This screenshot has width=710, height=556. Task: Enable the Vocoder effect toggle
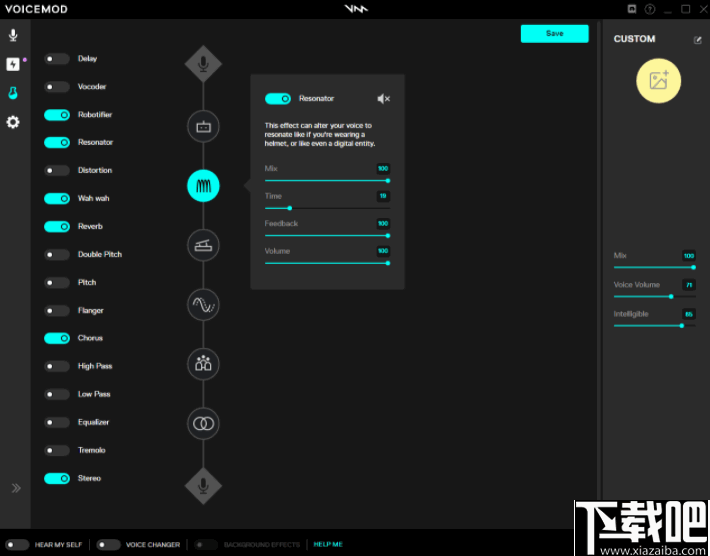[57, 87]
